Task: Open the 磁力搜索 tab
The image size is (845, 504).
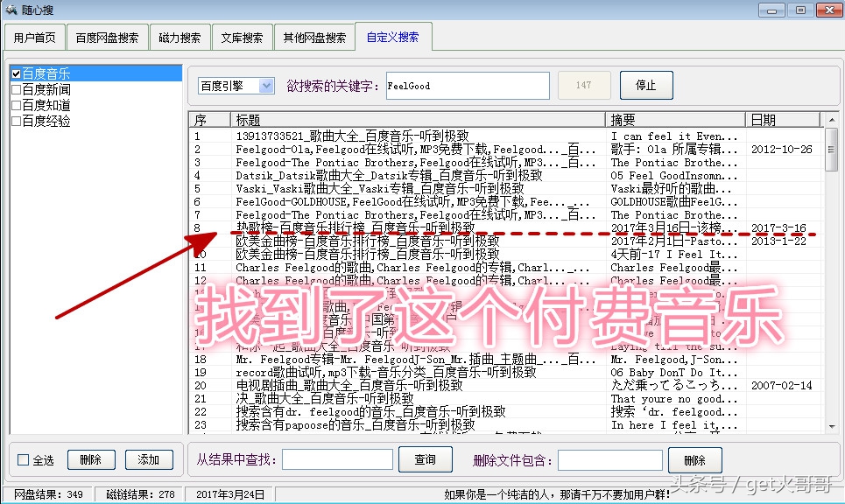Action: point(180,37)
